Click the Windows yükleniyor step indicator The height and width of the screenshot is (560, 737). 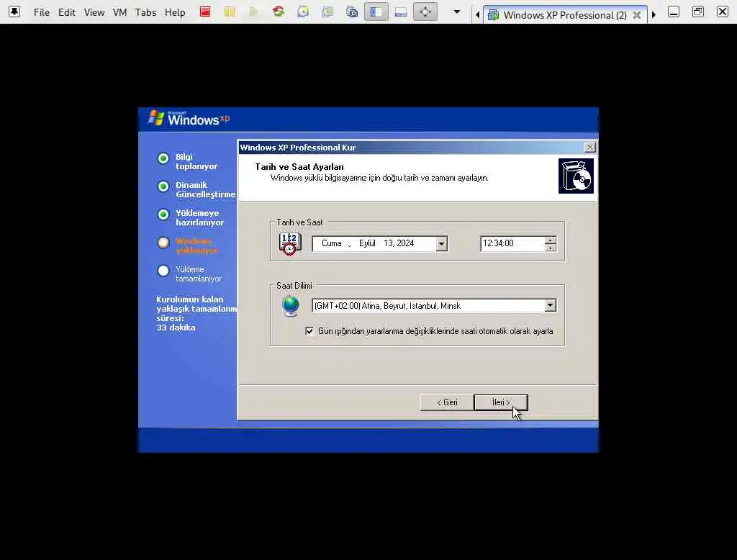point(163,243)
